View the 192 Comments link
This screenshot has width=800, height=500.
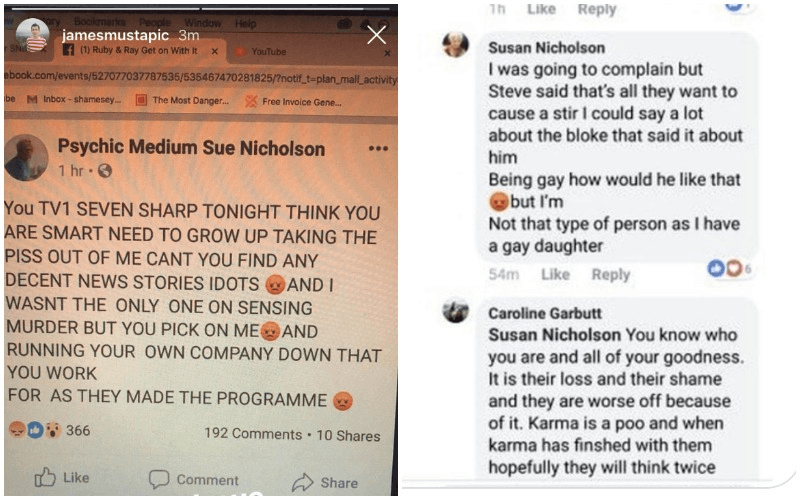point(253,434)
